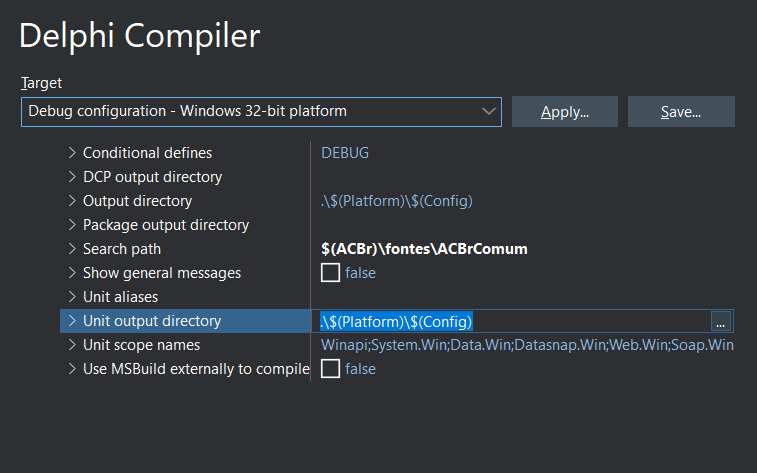
Task: Select the Package output directory row label
Action: pyautogui.click(x=166, y=225)
